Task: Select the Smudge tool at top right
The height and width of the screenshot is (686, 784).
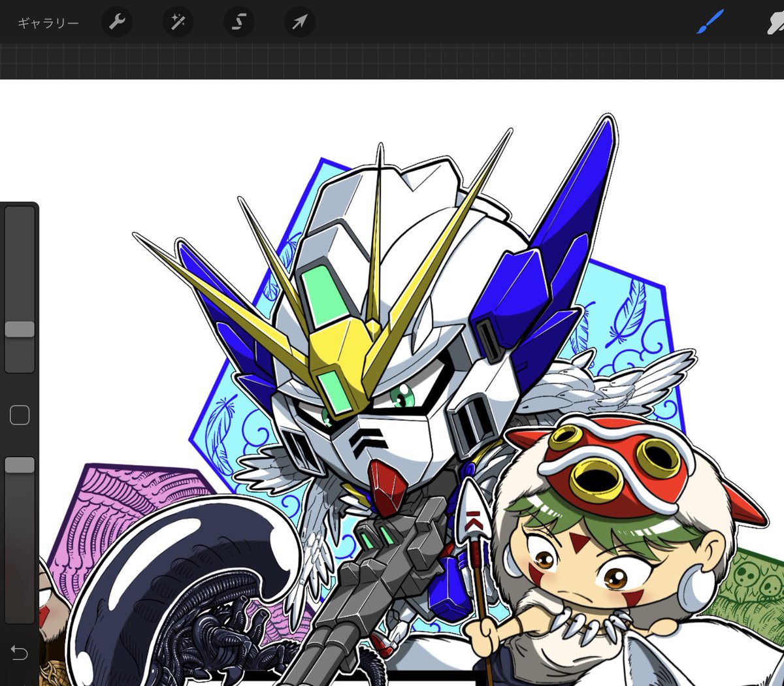Action: [x=775, y=22]
